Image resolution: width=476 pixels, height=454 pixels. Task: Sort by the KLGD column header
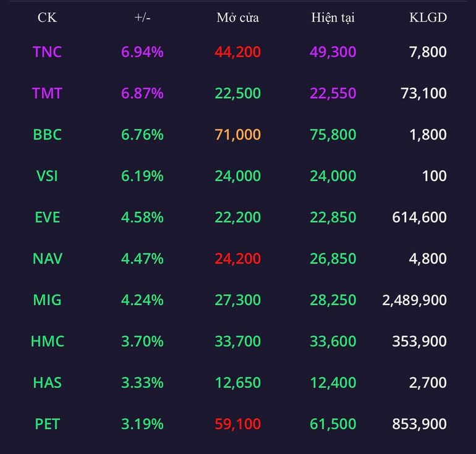point(428,17)
